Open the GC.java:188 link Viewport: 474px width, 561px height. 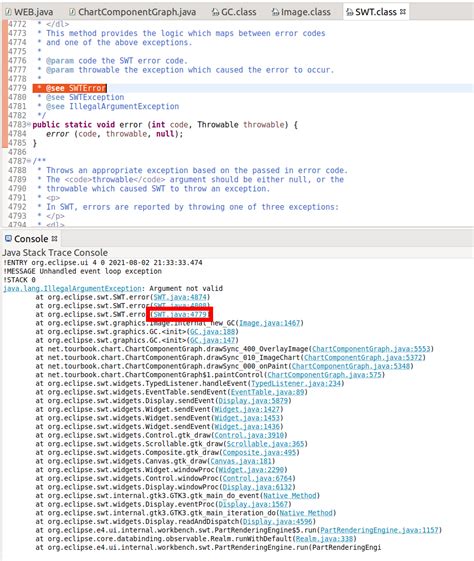(x=212, y=332)
